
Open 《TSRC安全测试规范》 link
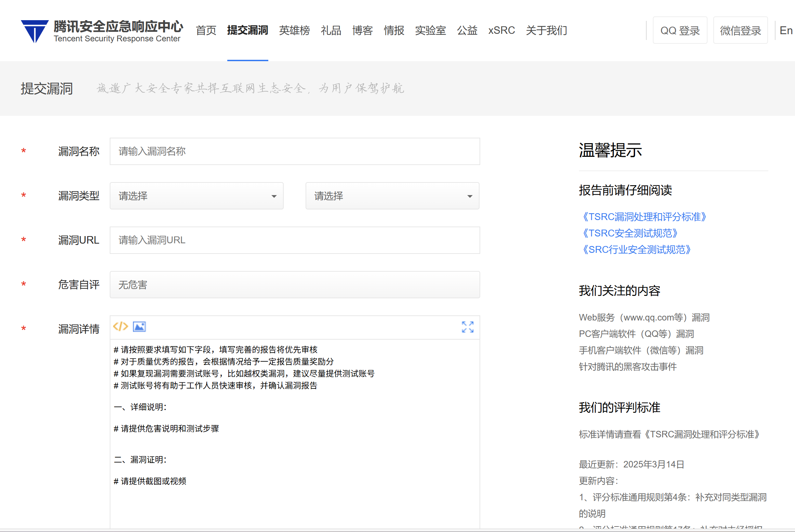click(x=630, y=233)
